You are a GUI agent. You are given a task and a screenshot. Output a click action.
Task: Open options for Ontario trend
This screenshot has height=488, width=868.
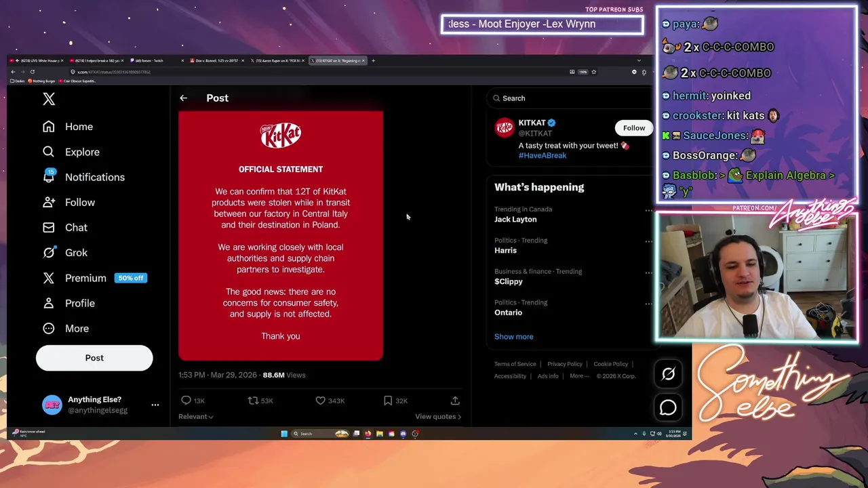(x=648, y=304)
